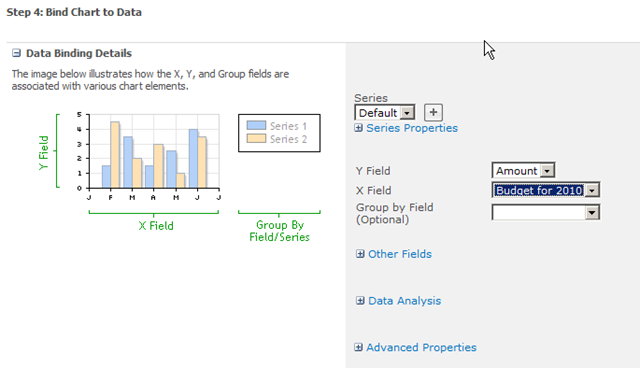
Task: Click the Series Properties link
Action: [412, 128]
